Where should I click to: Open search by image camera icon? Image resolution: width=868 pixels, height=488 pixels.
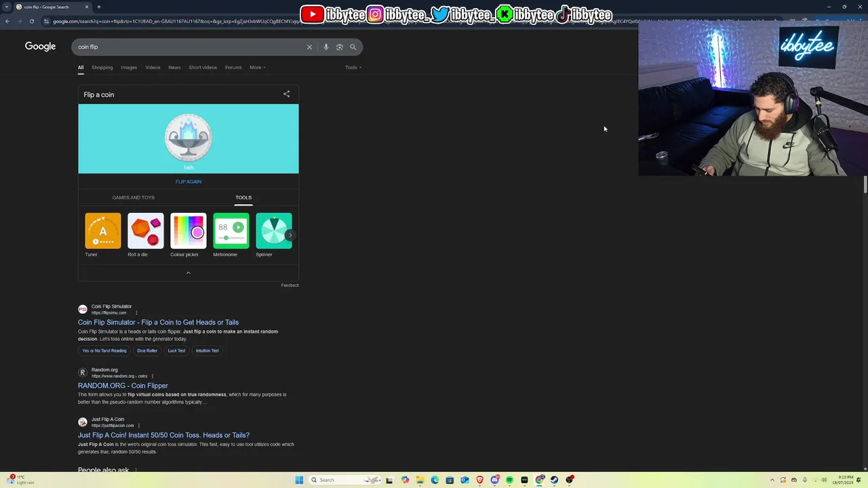pos(340,47)
